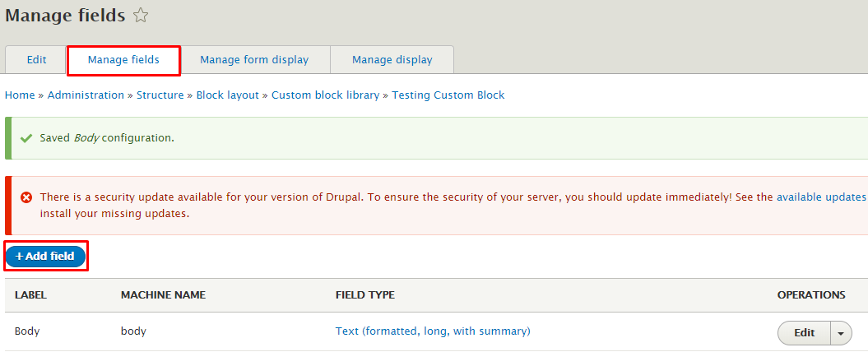Go to Custom block library breadcrumb

[326, 95]
